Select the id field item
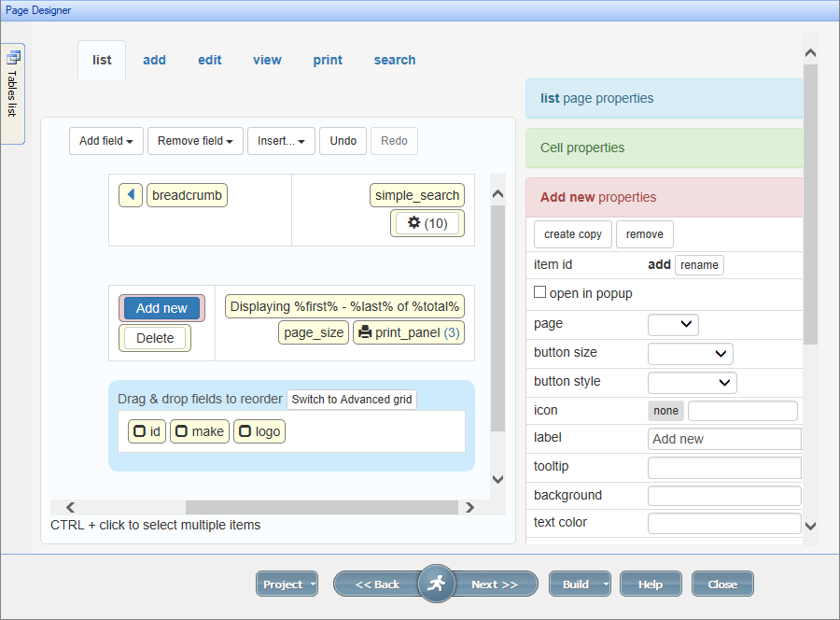Viewport: 840px width, 620px height. (x=147, y=431)
